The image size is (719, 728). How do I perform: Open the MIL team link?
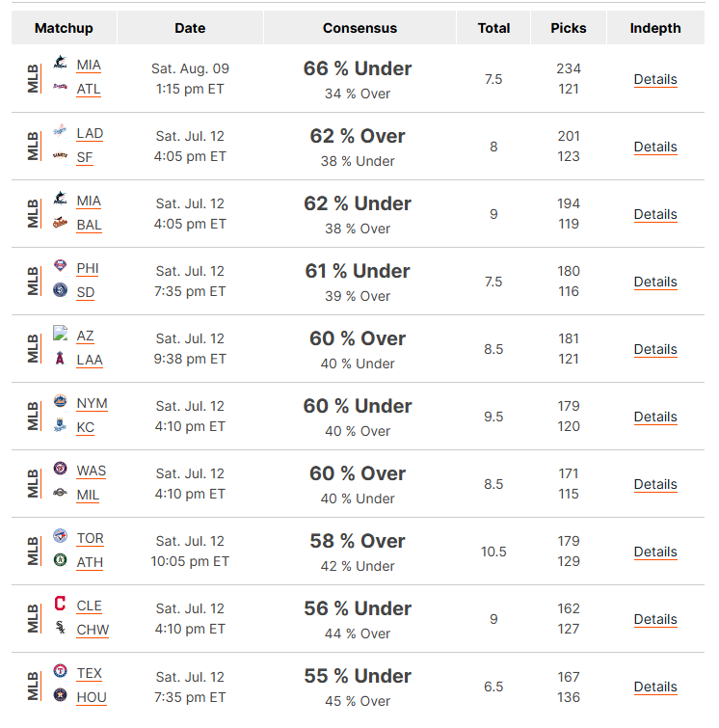pos(88,495)
